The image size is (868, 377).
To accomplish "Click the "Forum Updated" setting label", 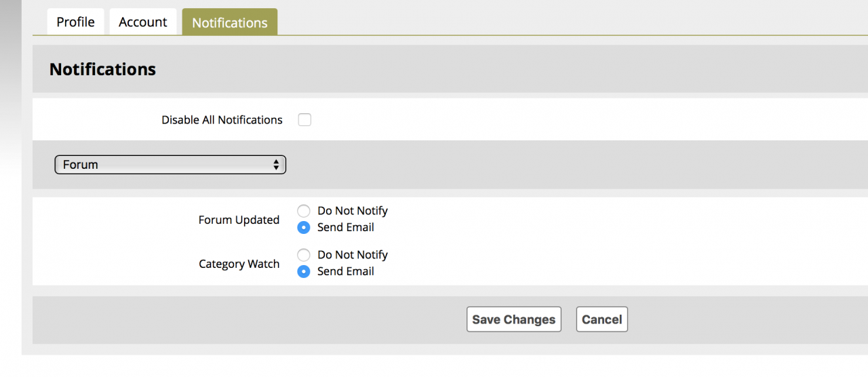I will coord(239,220).
